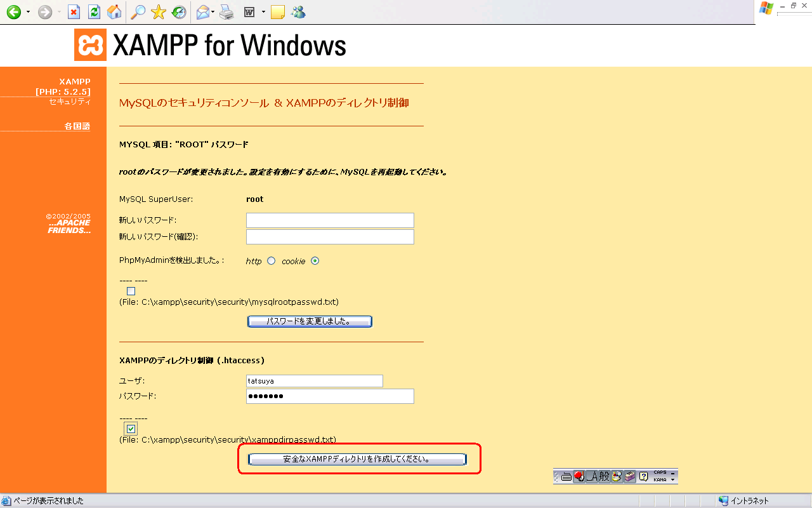This screenshot has width=812, height=508.
Task: Click 安全なXAMPPディレクトリを作成してください。 button
Action: coord(357,459)
